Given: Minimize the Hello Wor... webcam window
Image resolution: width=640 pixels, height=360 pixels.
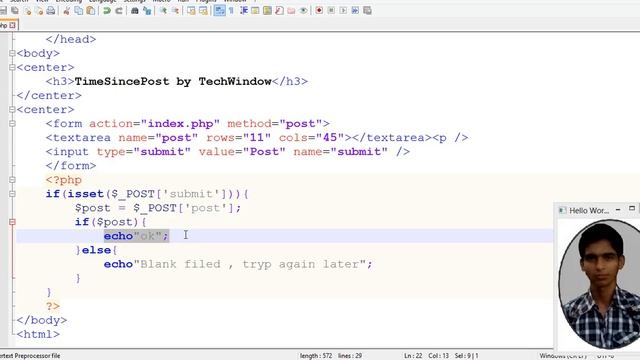Looking at the screenshot, I should (618, 210).
